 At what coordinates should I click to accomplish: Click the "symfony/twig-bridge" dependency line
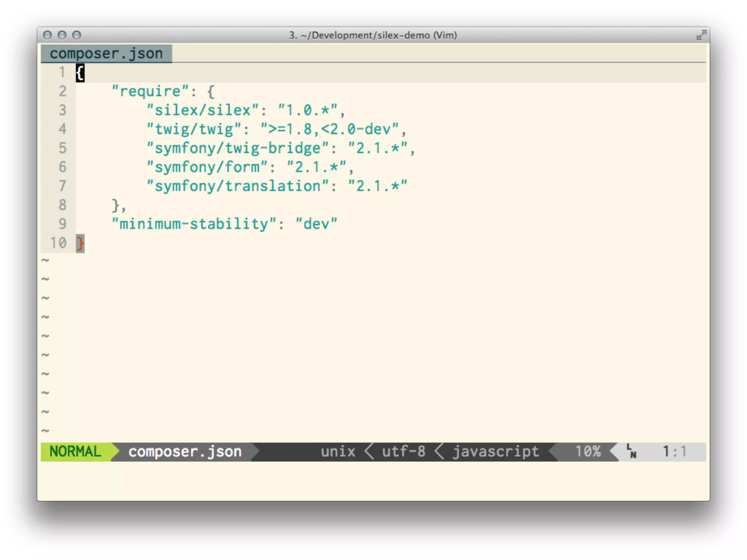click(x=237, y=148)
